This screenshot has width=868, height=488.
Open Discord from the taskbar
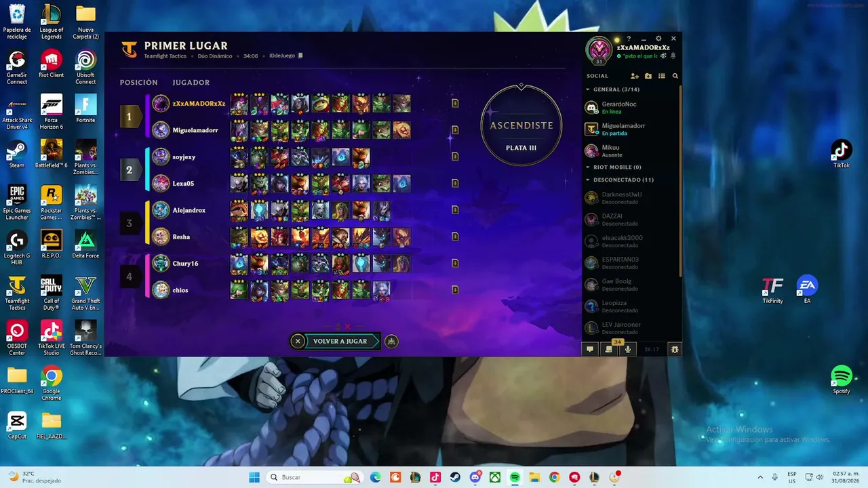(475, 477)
